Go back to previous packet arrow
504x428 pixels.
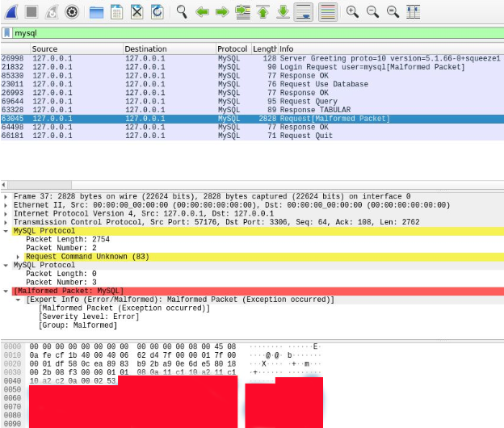tap(202, 11)
